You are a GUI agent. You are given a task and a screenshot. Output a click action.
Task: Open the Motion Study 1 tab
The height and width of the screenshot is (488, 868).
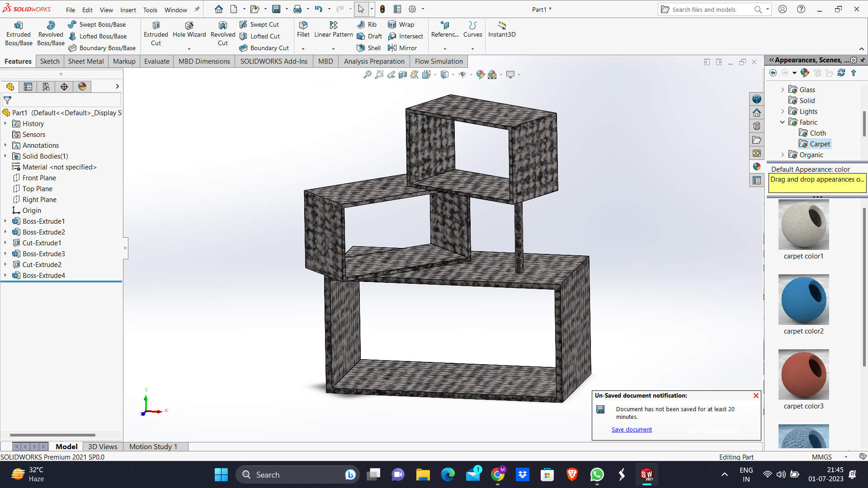pos(153,446)
